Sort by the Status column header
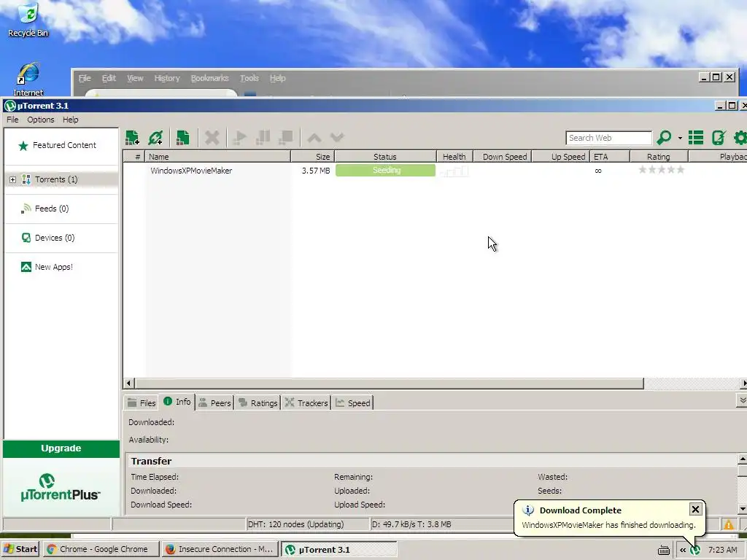 tap(385, 157)
